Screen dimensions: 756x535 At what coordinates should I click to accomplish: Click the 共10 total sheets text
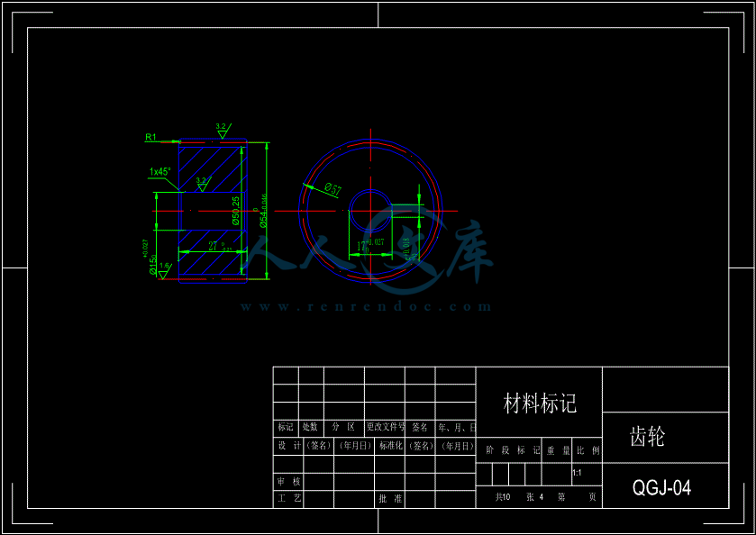503,497
